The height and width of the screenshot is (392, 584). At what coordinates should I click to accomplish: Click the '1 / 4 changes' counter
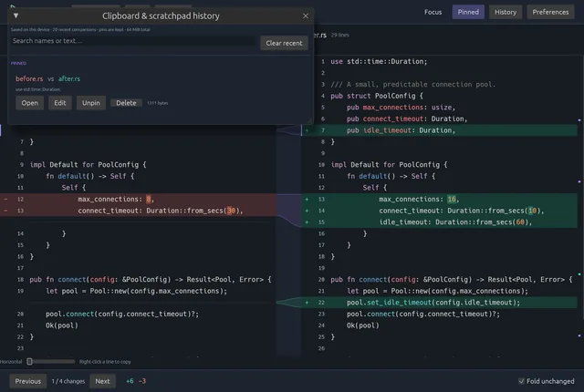[x=68, y=381]
